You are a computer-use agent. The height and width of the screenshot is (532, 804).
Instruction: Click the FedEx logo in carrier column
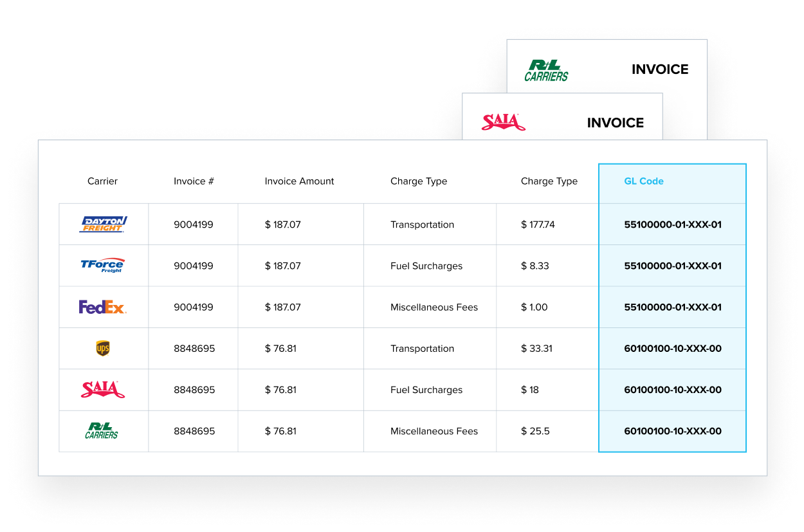(102, 307)
